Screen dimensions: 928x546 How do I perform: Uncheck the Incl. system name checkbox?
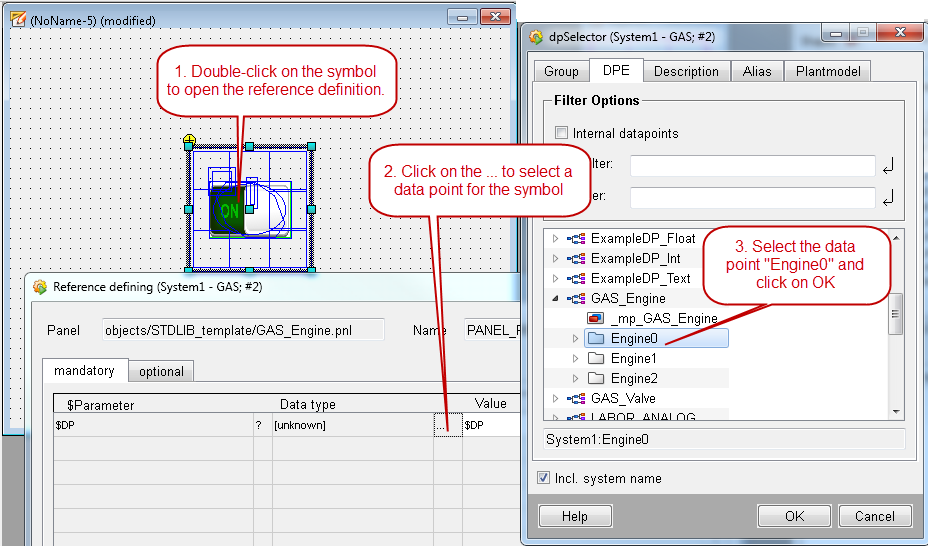click(544, 478)
